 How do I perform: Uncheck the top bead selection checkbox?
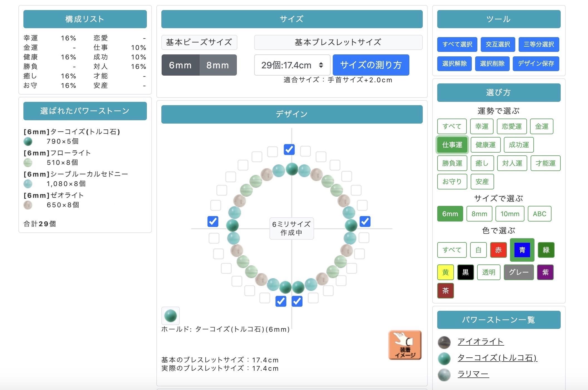tap(289, 150)
